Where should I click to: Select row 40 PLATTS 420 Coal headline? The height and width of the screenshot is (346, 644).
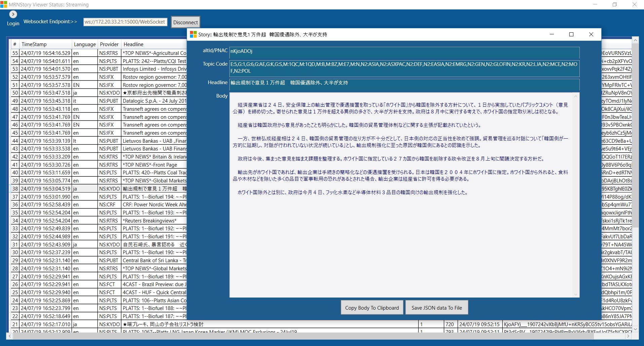click(x=154, y=173)
